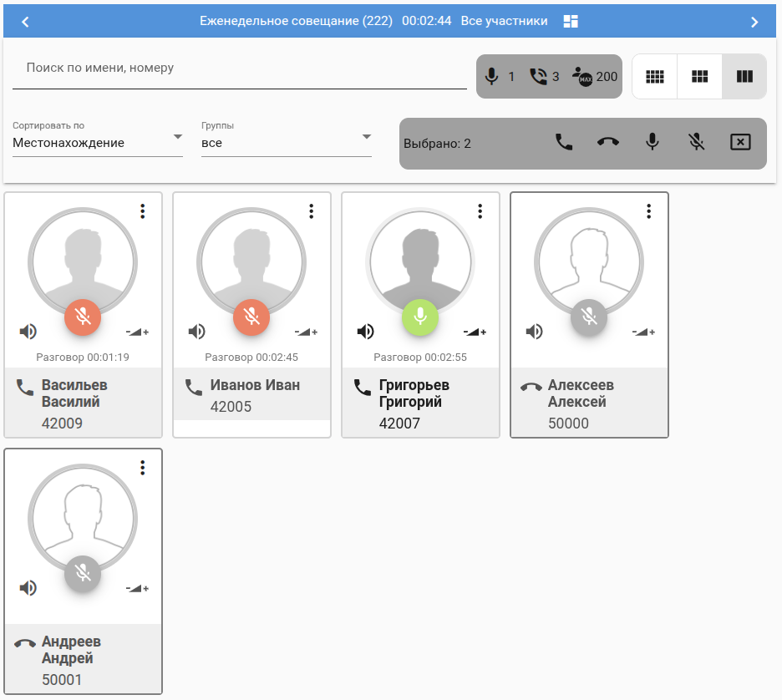Open the layout switcher icon in header
The image size is (782, 700).
point(571,21)
